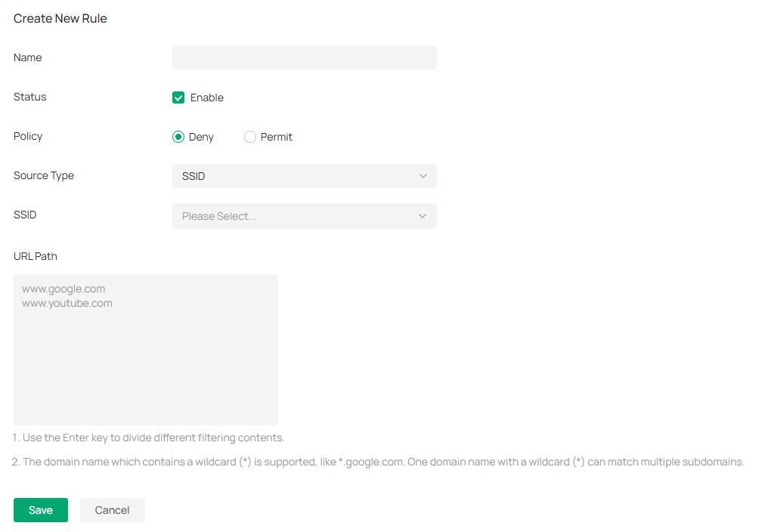Screen dimensions: 780x532
Task: Select the Permit policy radio button
Action: click(x=249, y=137)
